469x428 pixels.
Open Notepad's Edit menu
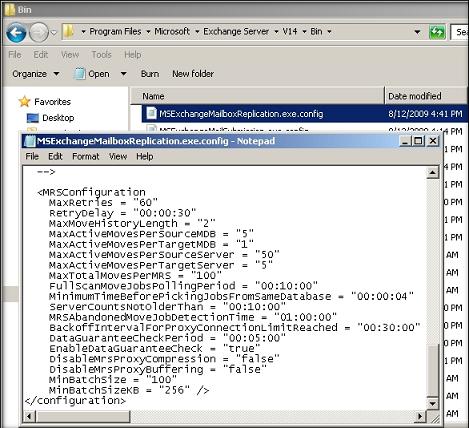point(55,156)
